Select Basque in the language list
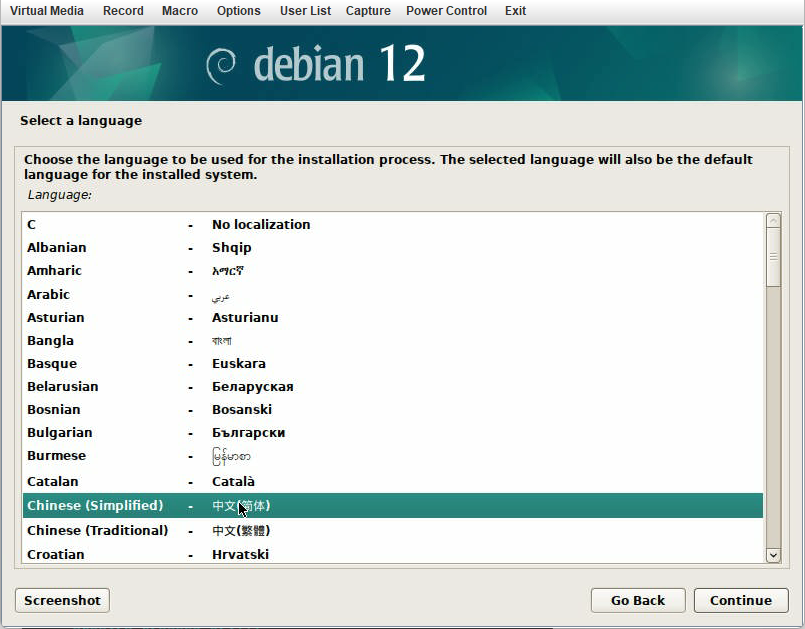The image size is (805, 629). coord(393,364)
